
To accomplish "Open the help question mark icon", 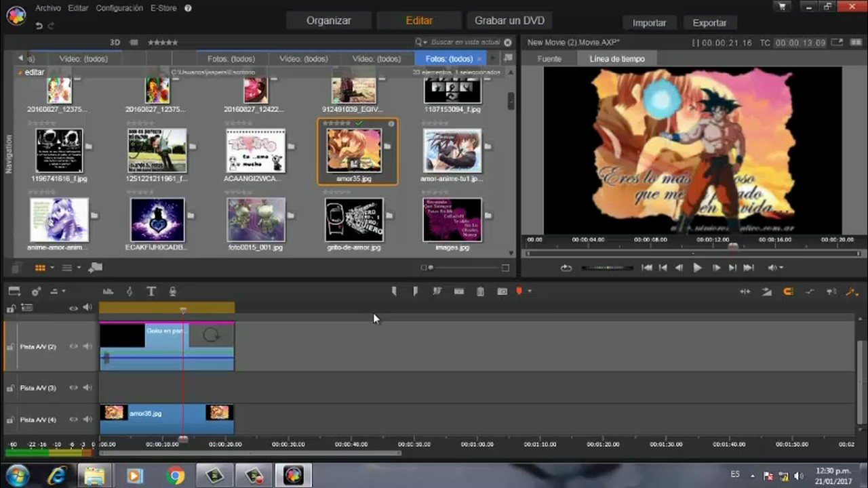I will click(188, 8).
